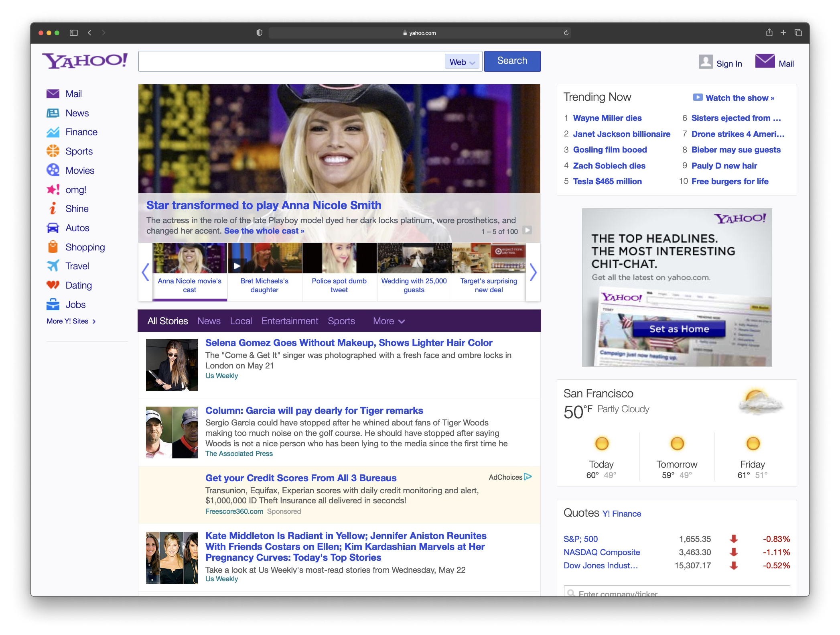Click the S&P; 500 quote link
Screen dimensions: 840x635
tap(580, 539)
